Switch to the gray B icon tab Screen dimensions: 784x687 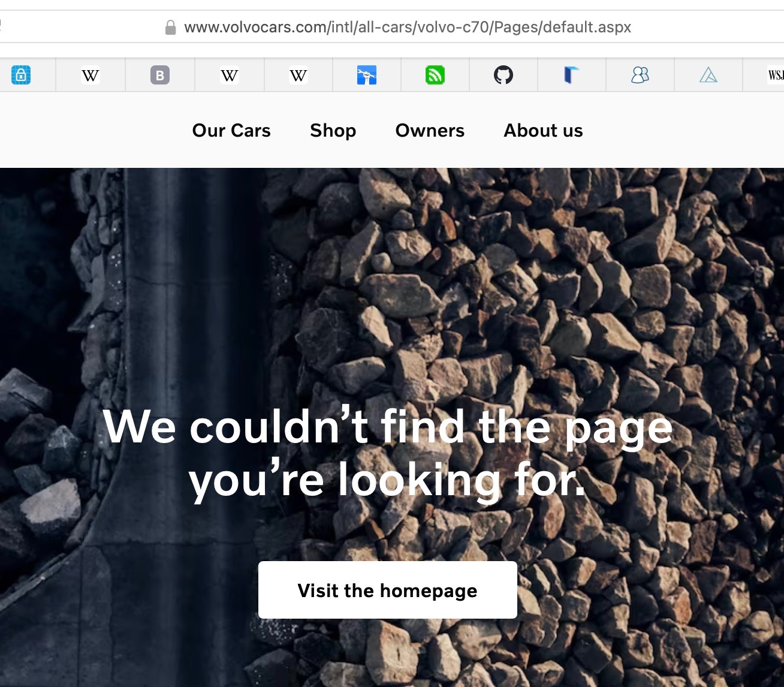tap(159, 76)
